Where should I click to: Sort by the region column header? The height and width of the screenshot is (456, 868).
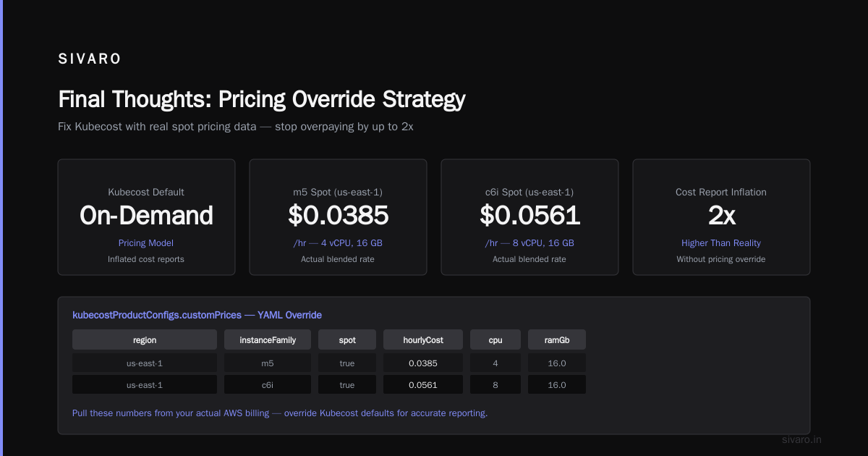coord(145,339)
